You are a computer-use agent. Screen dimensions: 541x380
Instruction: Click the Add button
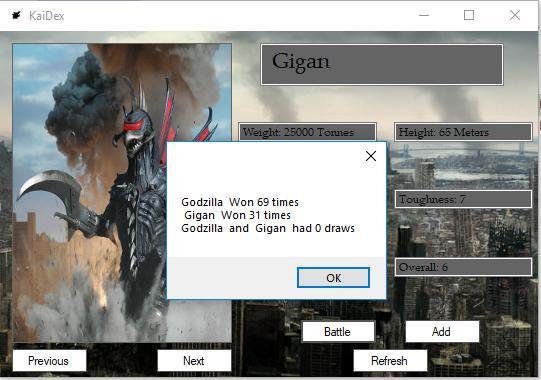tap(442, 332)
